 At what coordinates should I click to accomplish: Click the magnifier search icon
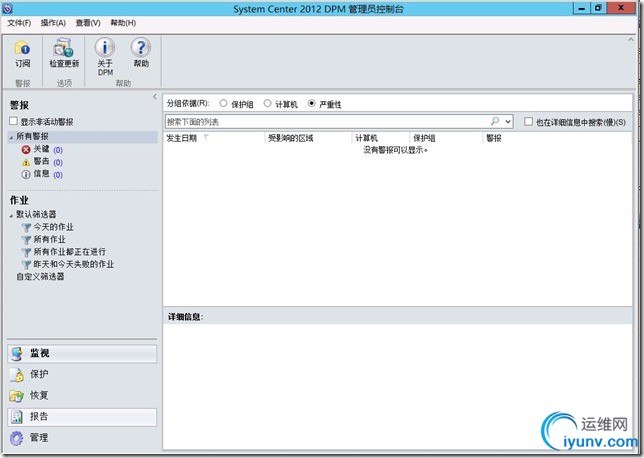(495, 121)
